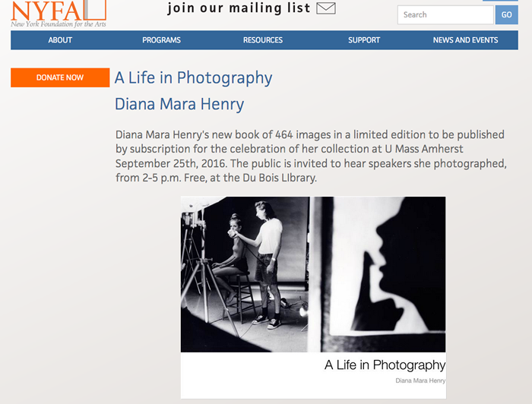Open the PROGRAMS menu
Screen dimensions: 532x404
tap(161, 40)
